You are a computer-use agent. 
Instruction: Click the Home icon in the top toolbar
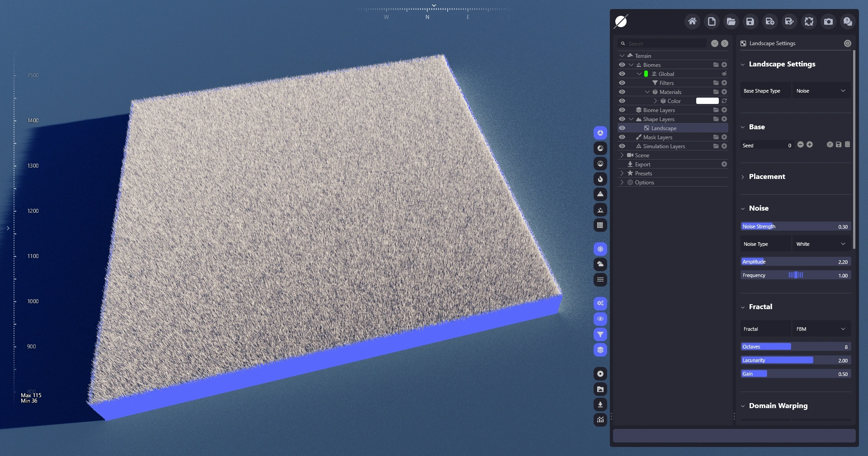click(x=692, y=22)
